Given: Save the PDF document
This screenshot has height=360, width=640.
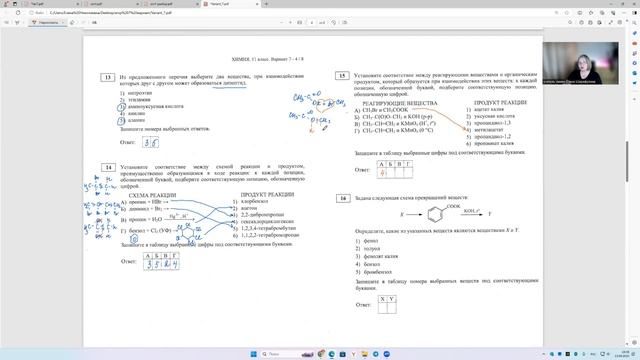Looking at the screenshot, I should tap(590, 22).
